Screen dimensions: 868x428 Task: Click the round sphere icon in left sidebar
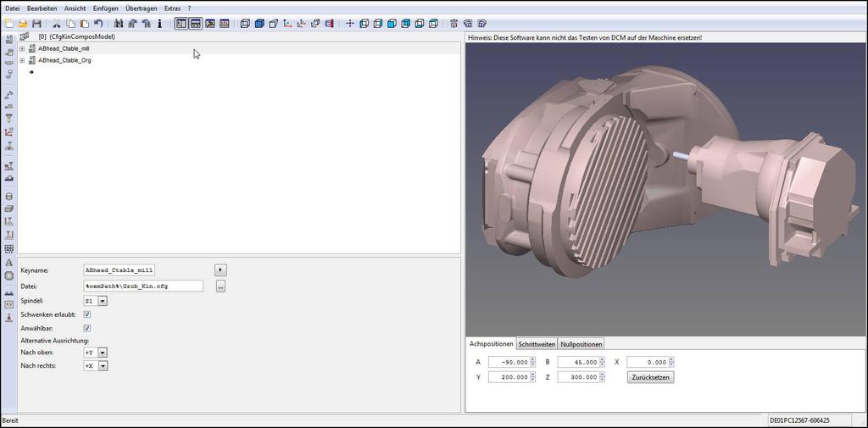[x=8, y=275]
